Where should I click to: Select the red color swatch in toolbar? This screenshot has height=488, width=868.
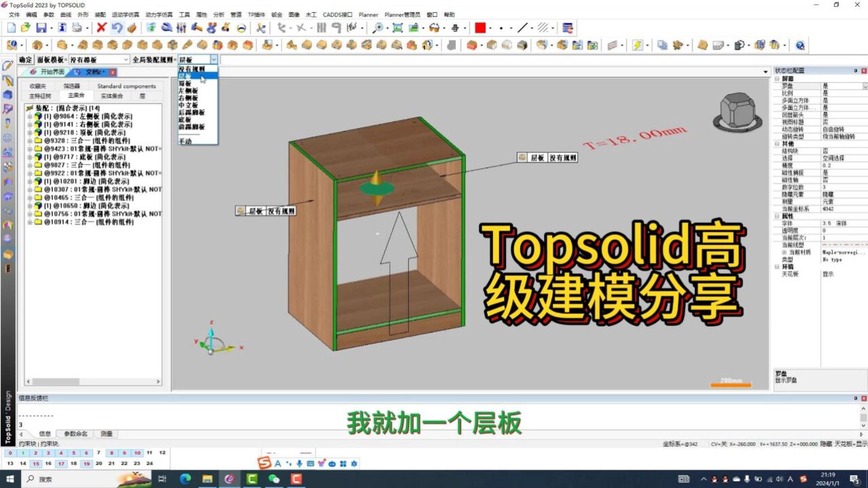coord(480,28)
